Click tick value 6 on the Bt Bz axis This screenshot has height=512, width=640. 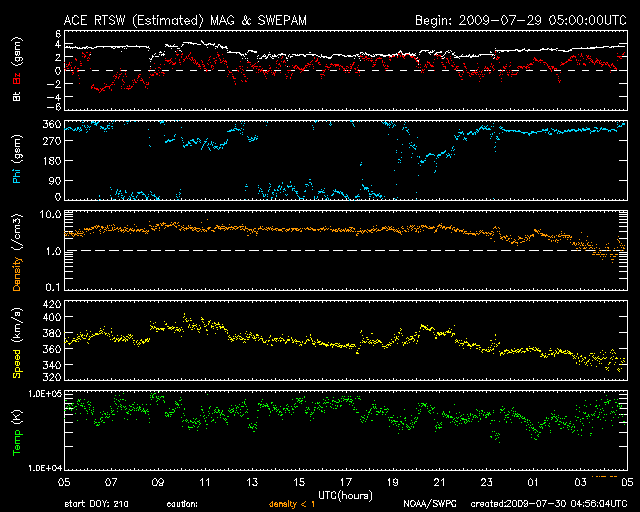coord(58,34)
